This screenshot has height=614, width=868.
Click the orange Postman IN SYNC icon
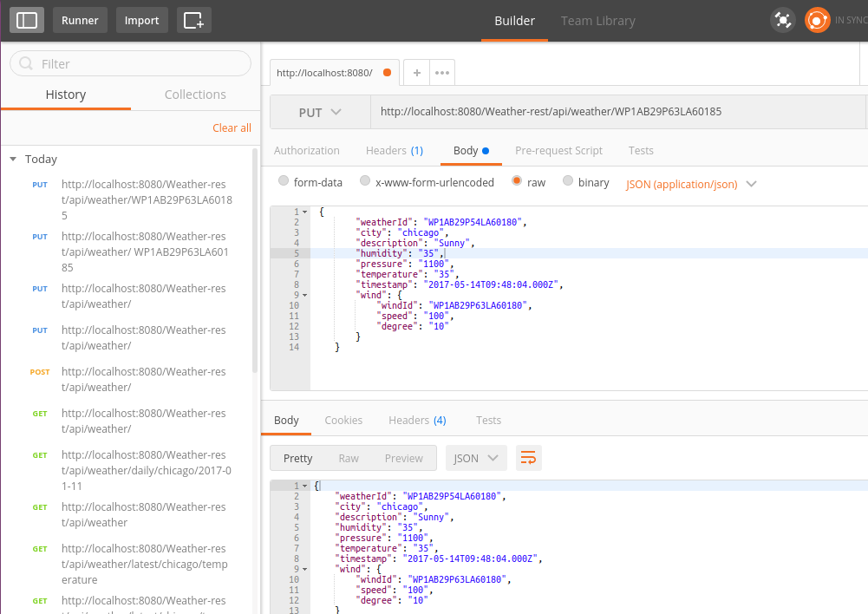(816, 19)
